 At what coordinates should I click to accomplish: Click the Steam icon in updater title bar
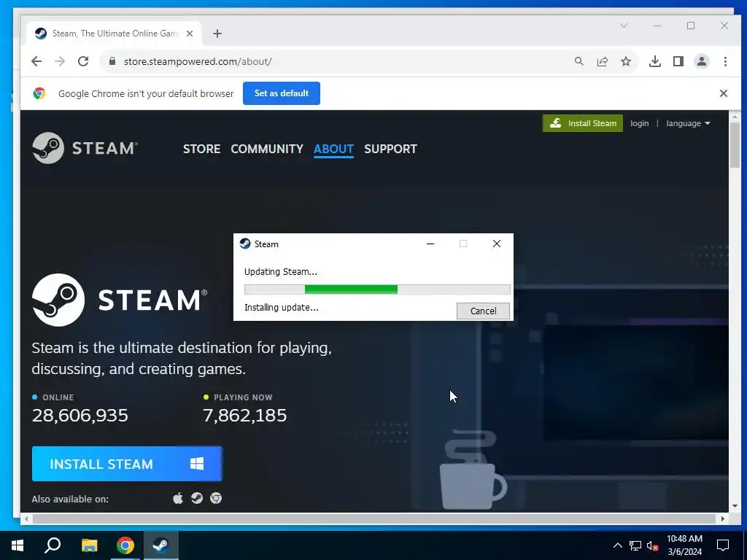245,244
